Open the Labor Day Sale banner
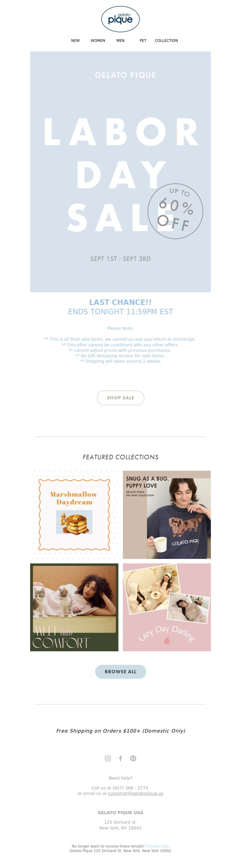 120,172
